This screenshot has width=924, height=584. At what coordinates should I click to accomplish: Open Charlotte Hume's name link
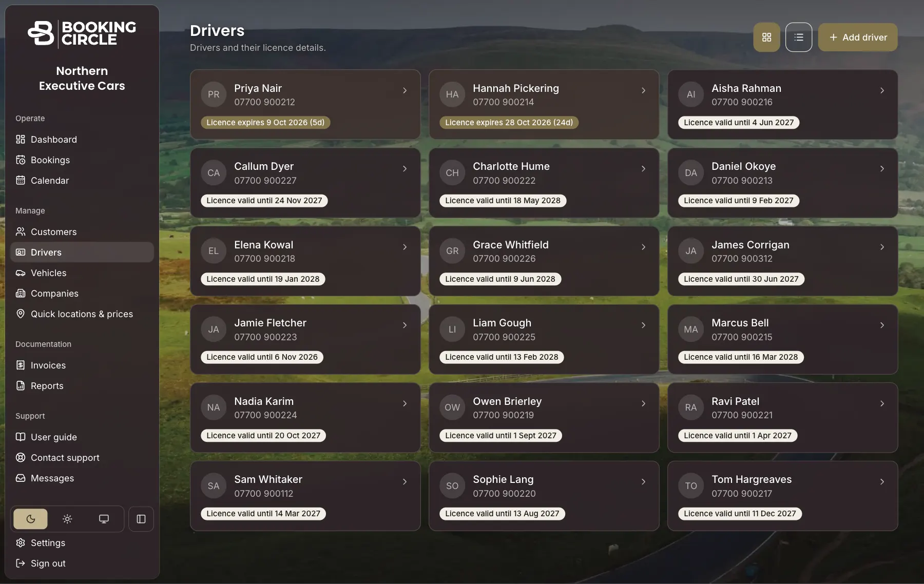pyautogui.click(x=511, y=166)
